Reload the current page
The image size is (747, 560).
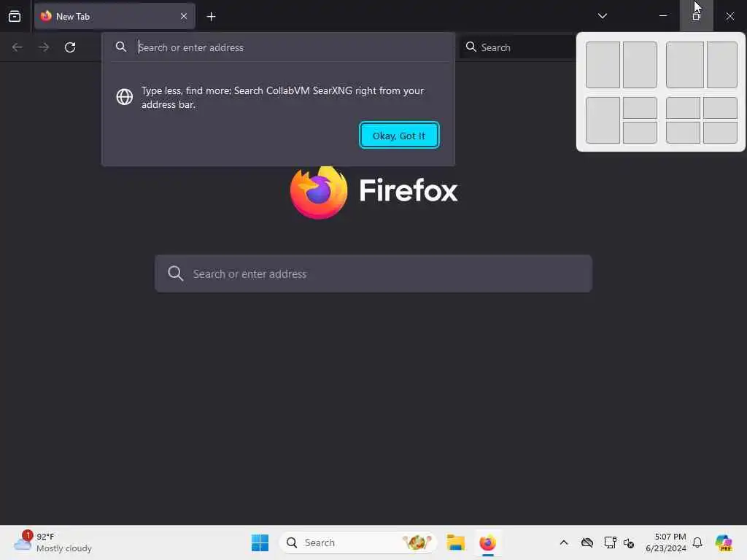(70, 47)
